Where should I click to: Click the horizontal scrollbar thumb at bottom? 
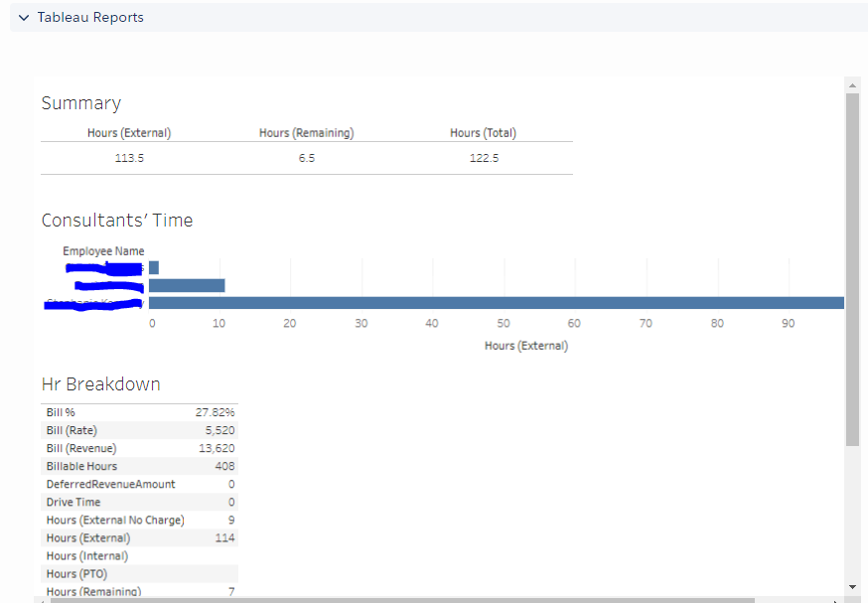[402, 600]
